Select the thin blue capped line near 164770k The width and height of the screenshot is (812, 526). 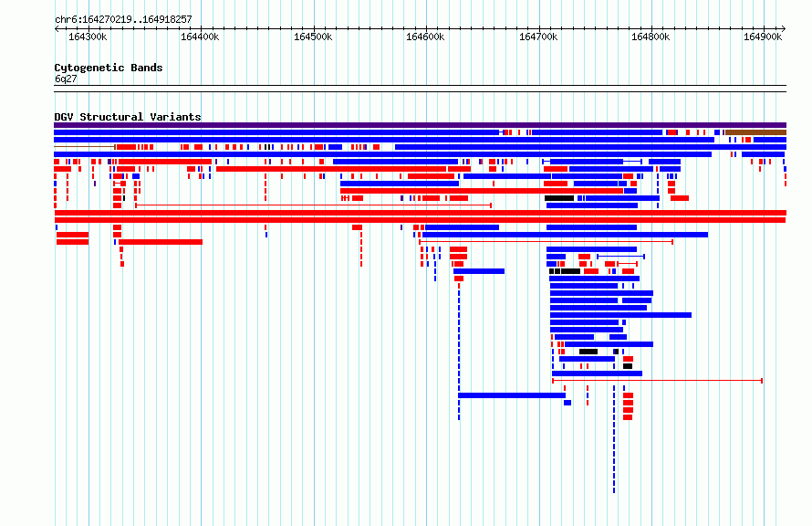tap(621, 257)
